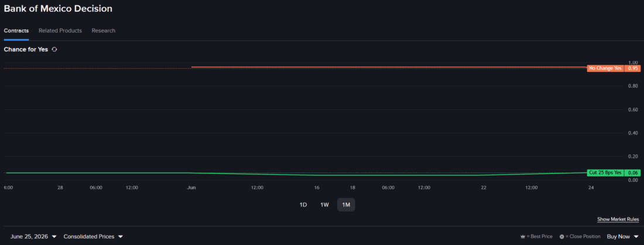Open the June 25, 2026 date dropdown
The height and width of the screenshot is (245, 644).
(34, 237)
